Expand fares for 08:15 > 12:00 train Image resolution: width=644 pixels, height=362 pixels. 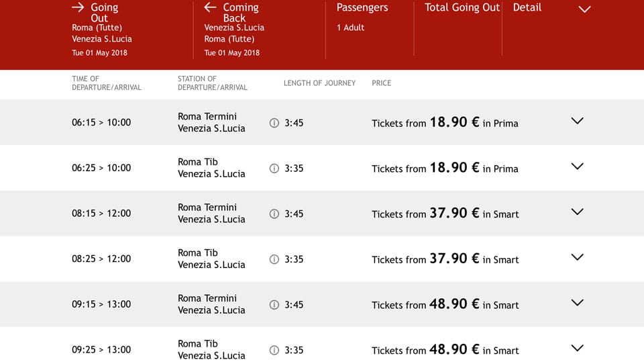pyautogui.click(x=577, y=212)
